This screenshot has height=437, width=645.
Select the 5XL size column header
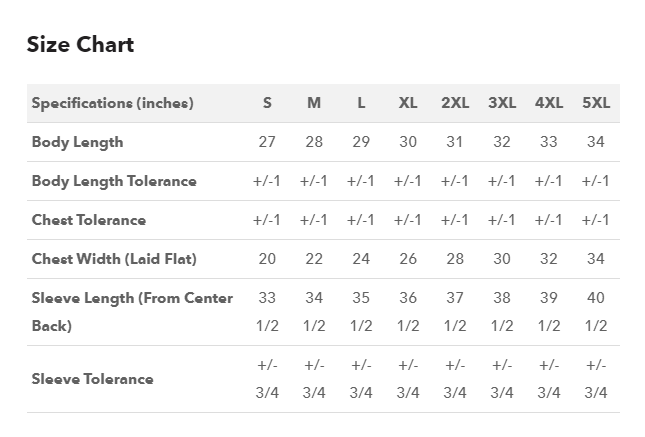pos(596,103)
